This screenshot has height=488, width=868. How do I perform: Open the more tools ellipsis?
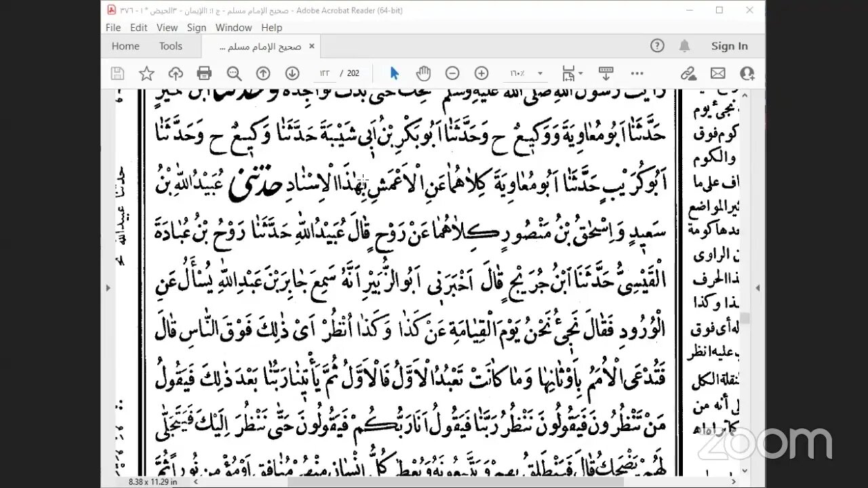637,74
